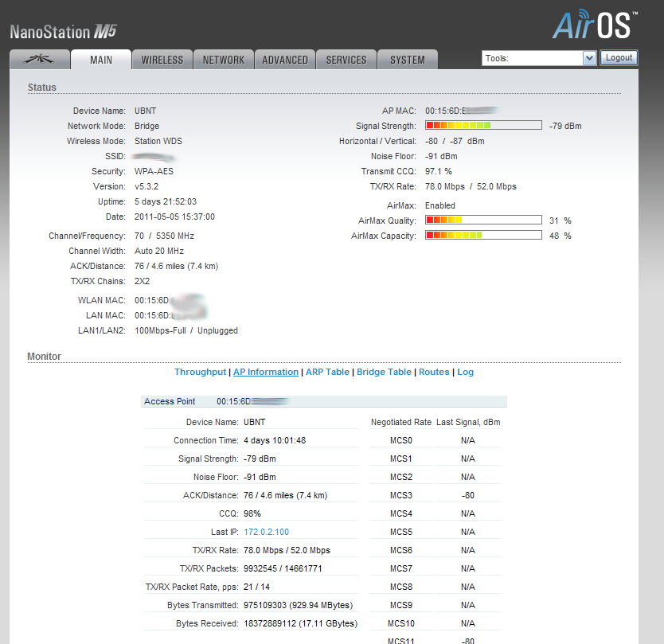Open the NETWORK tab
664x644 pixels.
(224, 60)
